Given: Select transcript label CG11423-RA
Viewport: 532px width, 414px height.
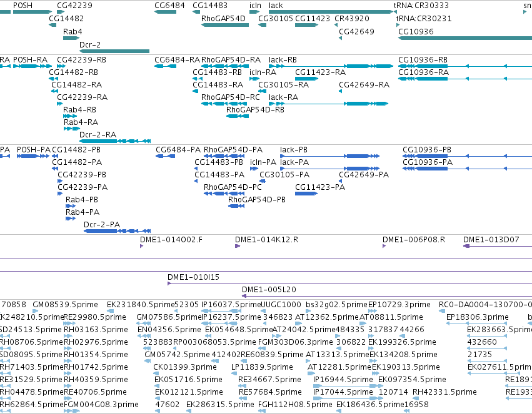Looking at the screenshot, I should pyautogui.click(x=320, y=72).
